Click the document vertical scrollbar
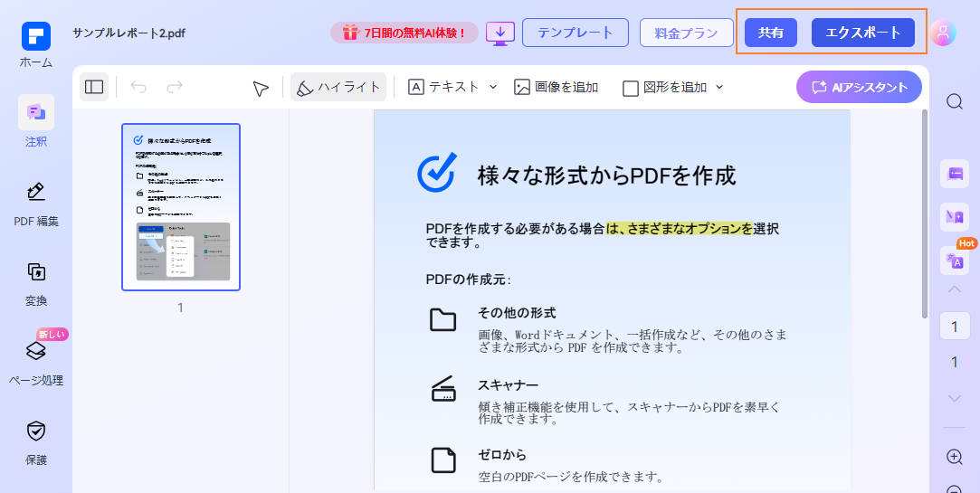Image resolution: width=980 pixels, height=493 pixels. coord(925,213)
